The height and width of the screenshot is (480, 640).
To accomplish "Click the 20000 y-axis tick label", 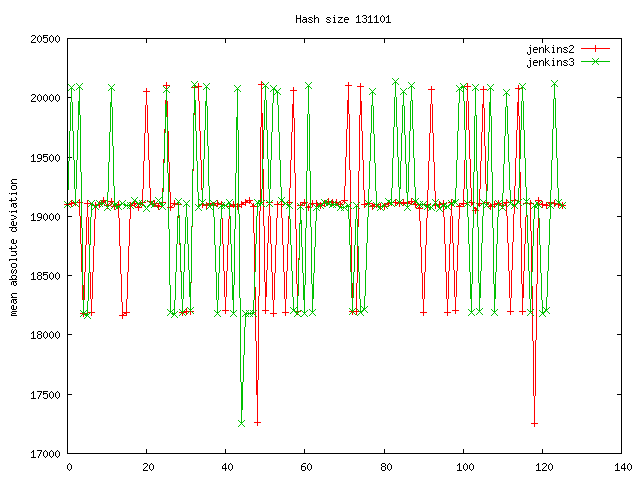I will click(45, 98).
